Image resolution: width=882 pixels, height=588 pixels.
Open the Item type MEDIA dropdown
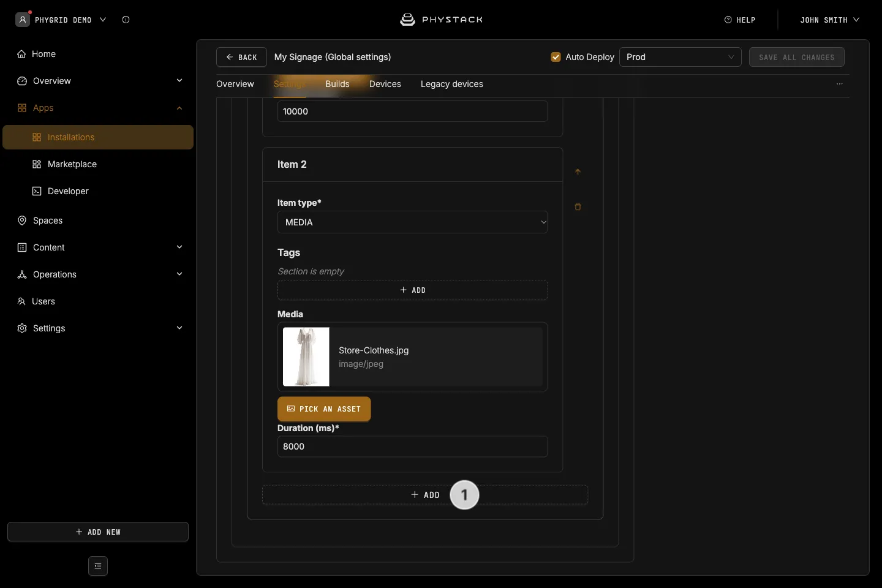point(413,222)
